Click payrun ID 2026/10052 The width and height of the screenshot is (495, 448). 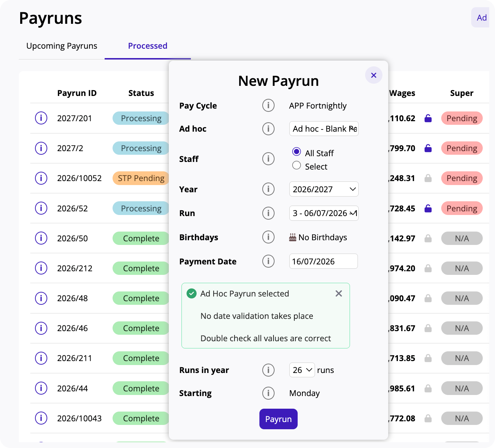[79, 178]
